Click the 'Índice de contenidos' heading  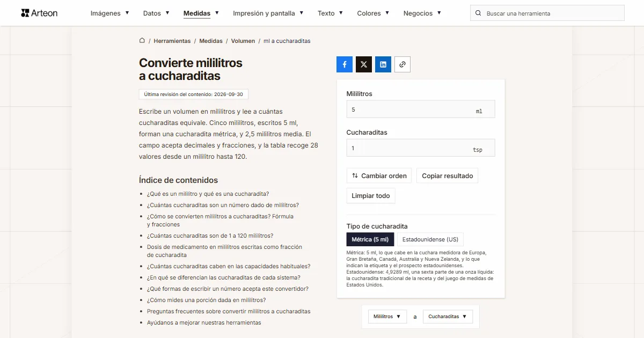178,180
